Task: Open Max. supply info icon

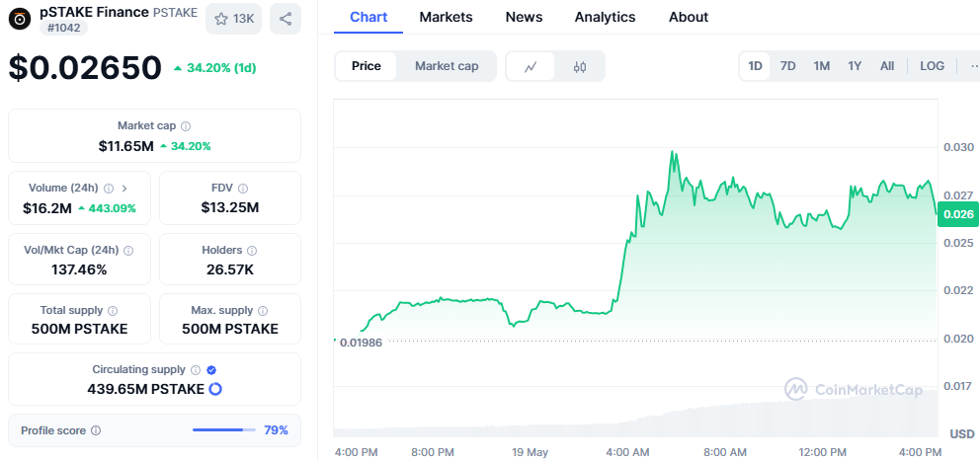Action: pyautogui.click(x=263, y=310)
